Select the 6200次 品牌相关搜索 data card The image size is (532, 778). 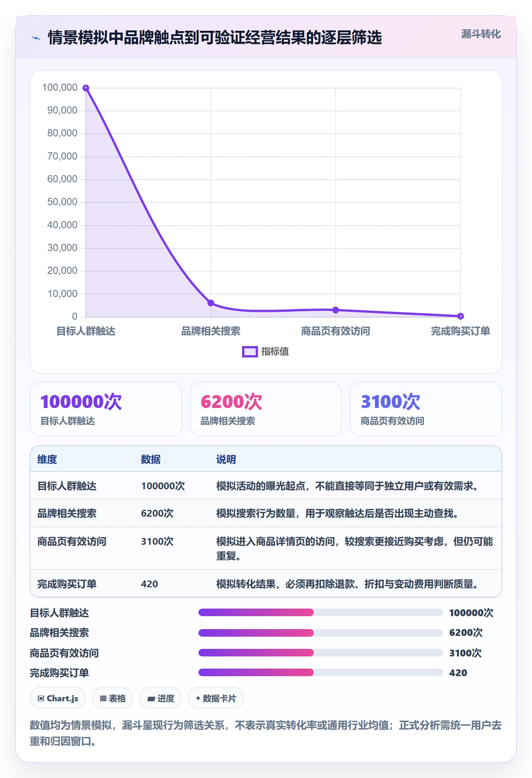pyautogui.click(x=266, y=409)
